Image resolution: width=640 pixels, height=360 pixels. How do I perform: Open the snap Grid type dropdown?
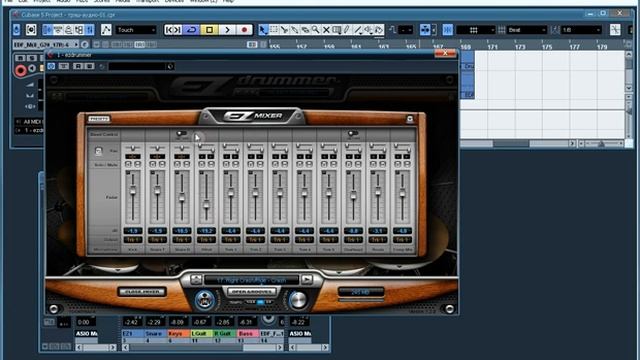click(x=476, y=30)
